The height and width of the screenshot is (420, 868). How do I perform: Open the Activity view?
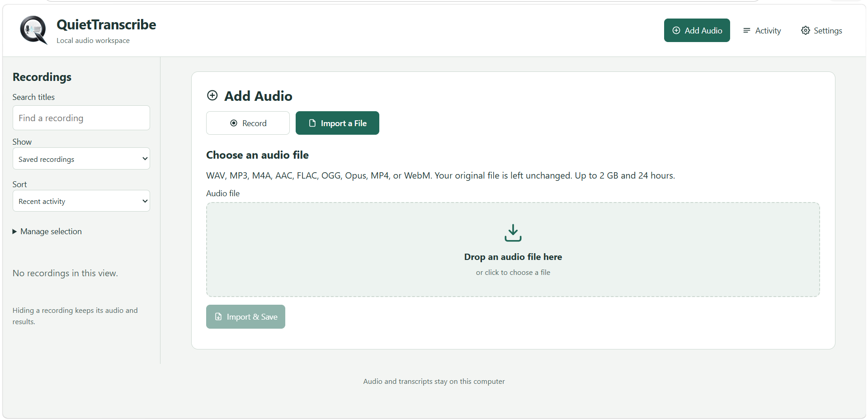[x=762, y=30]
